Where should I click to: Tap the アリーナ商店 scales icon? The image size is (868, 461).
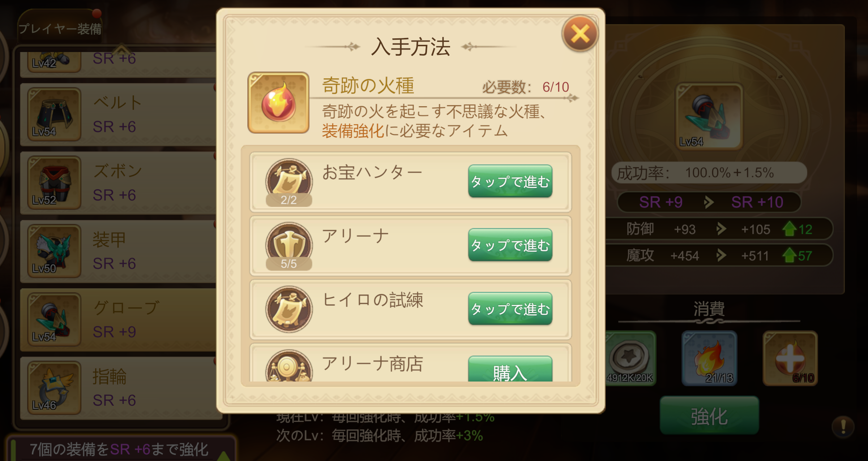click(x=289, y=366)
